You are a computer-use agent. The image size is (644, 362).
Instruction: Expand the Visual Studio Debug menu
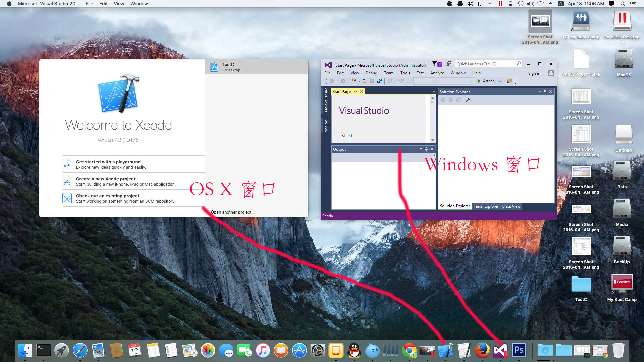pos(371,73)
